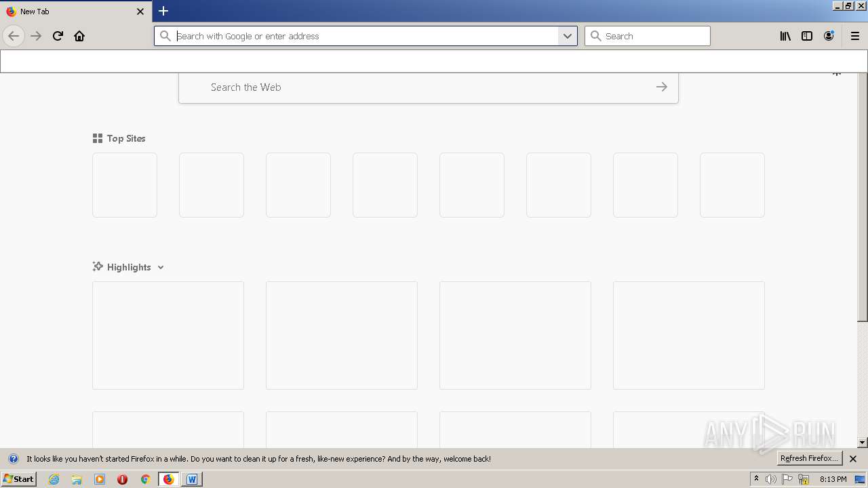Viewport: 868px width, 488px height.
Task: Click the page scrollbar down arrow
Action: tap(863, 443)
